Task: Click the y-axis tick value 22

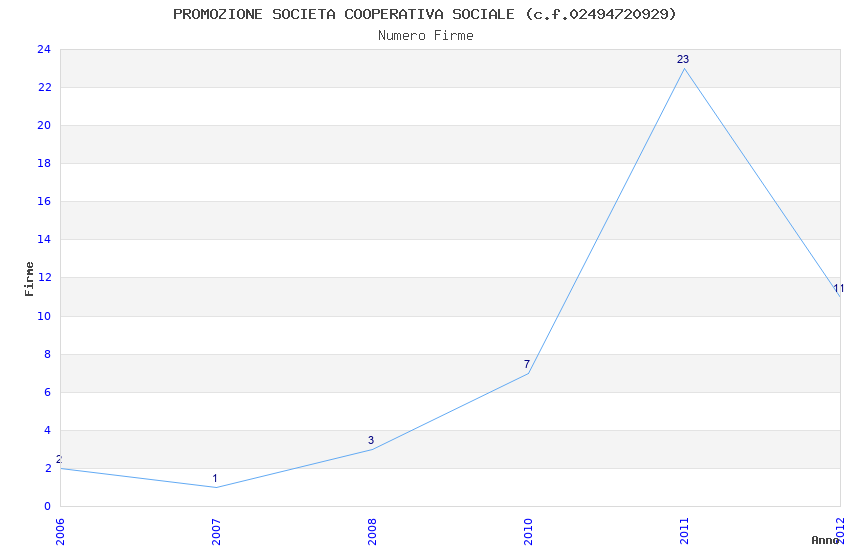Action: pyautogui.click(x=44, y=88)
